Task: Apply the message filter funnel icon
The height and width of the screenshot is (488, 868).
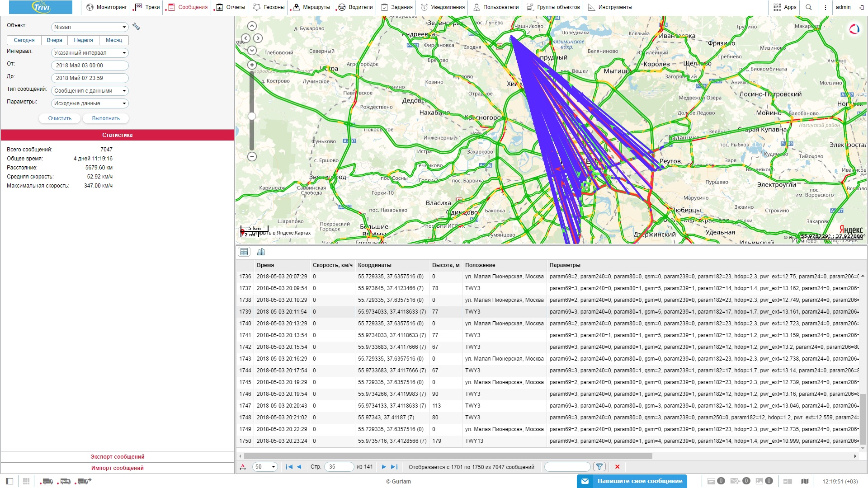Action: 599,467
